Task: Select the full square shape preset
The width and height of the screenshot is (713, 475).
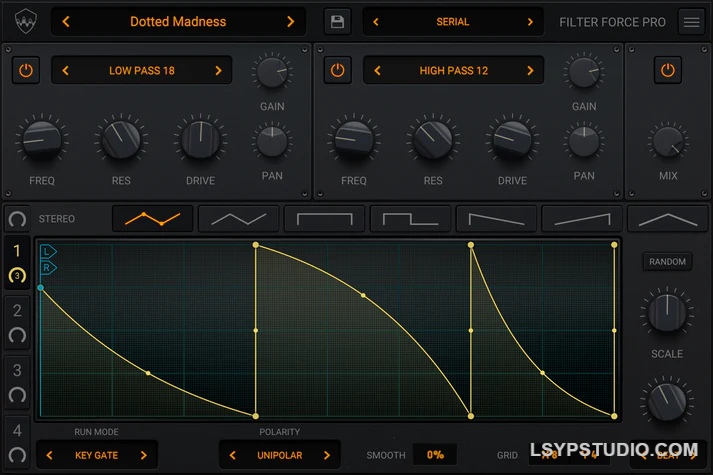Action: coord(324,219)
